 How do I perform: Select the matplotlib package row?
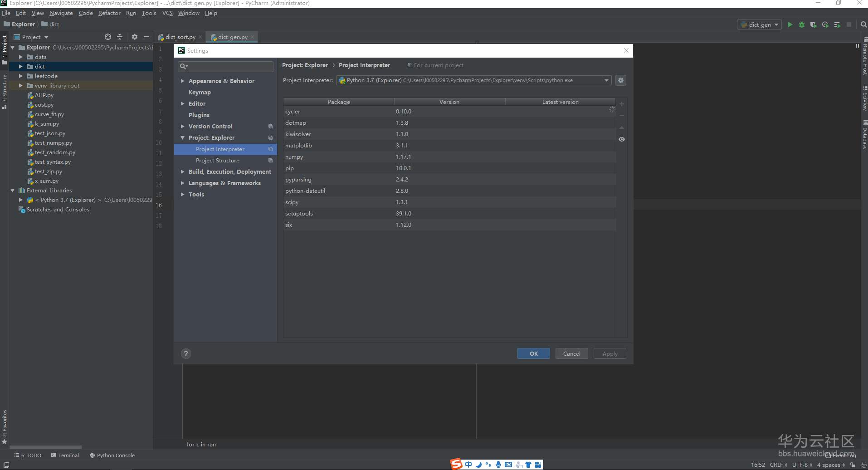click(449, 145)
